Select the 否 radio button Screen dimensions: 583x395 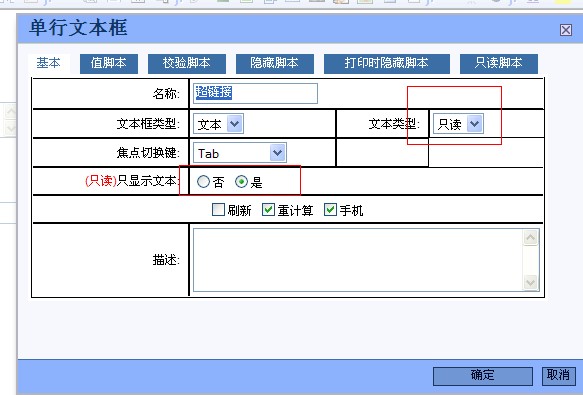click(x=203, y=182)
